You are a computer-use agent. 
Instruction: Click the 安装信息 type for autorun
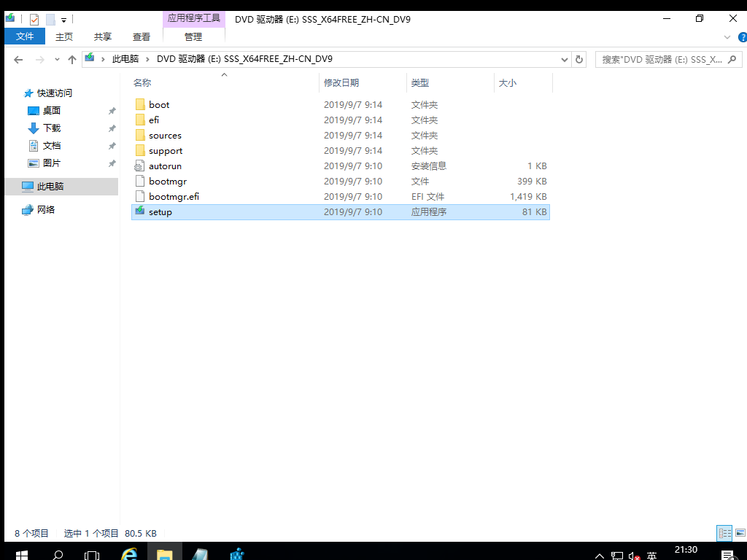pos(429,166)
